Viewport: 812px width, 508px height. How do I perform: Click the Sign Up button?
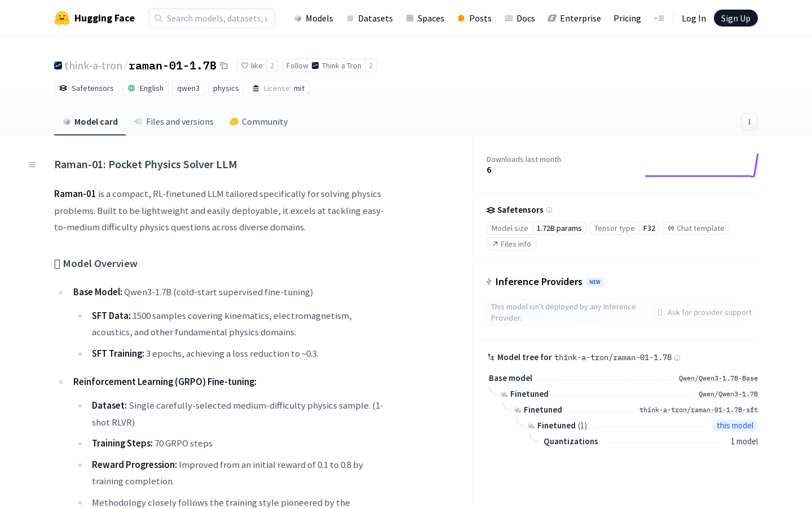pos(735,18)
